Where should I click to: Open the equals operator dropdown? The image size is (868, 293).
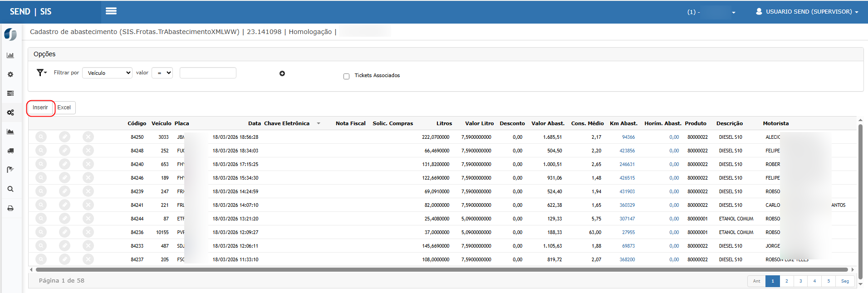(162, 73)
